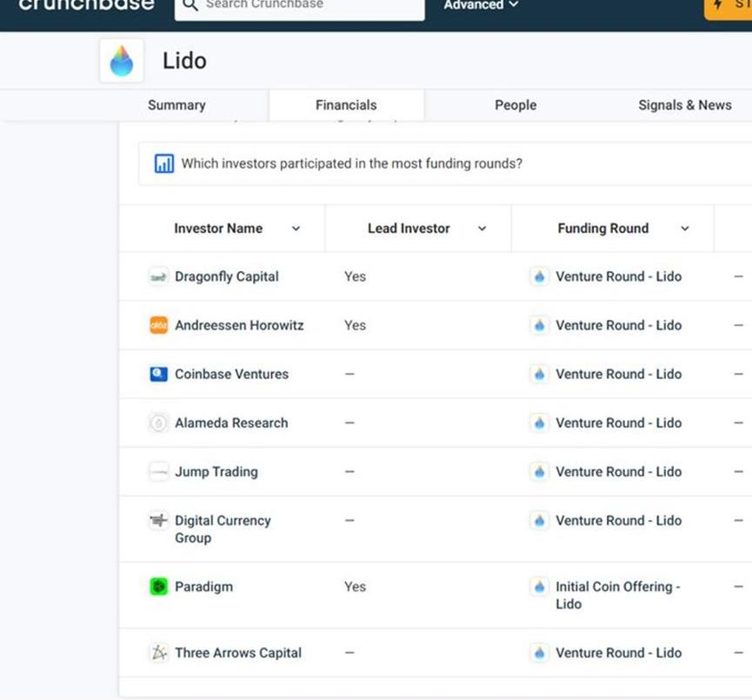Viewport: 752px width, 700px height.
Task: Click the Lido company title
Action: coord(184,61)
